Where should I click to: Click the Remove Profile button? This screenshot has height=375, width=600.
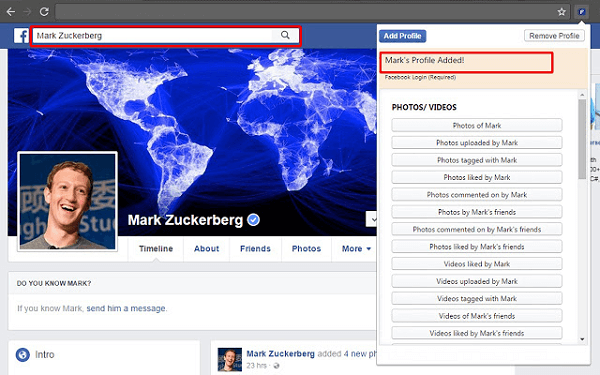pos(554,36)
